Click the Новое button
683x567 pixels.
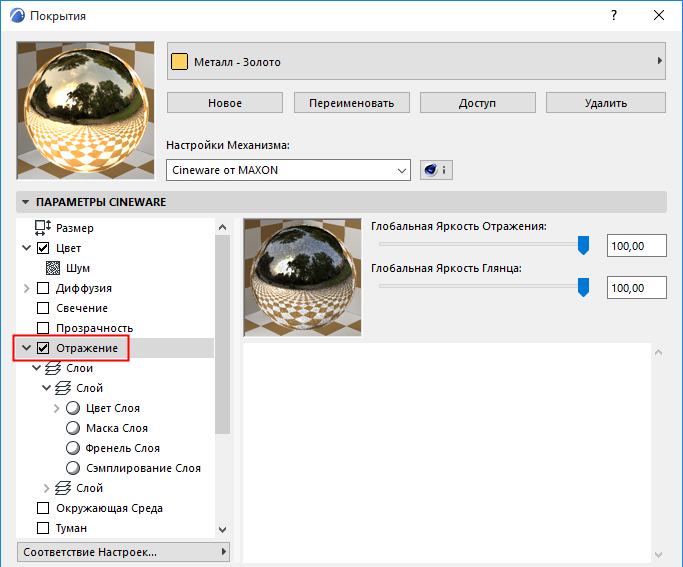coord(225,103)
